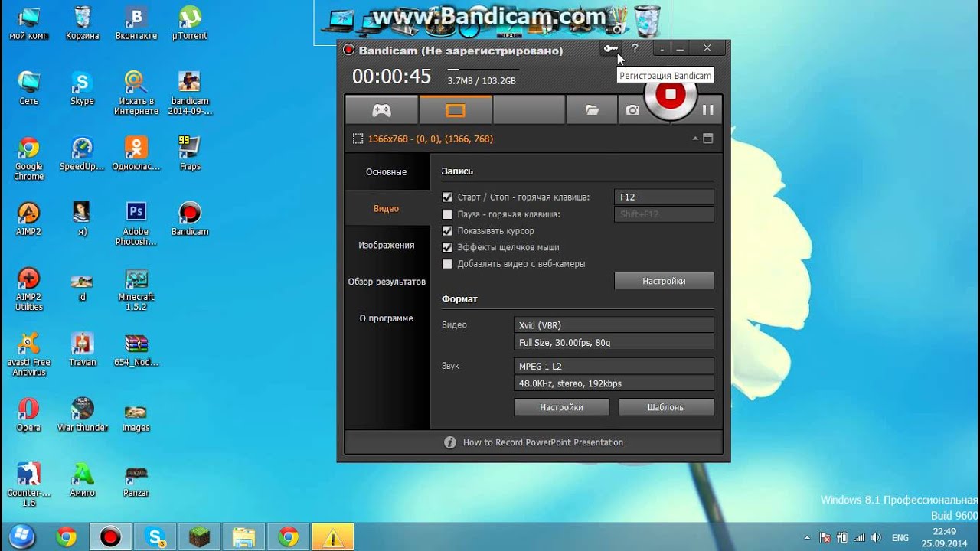The width and height of the screenshot is (980, 551).
Task: Select the game recording mode gamepad icon
Action: coord(381,110)
